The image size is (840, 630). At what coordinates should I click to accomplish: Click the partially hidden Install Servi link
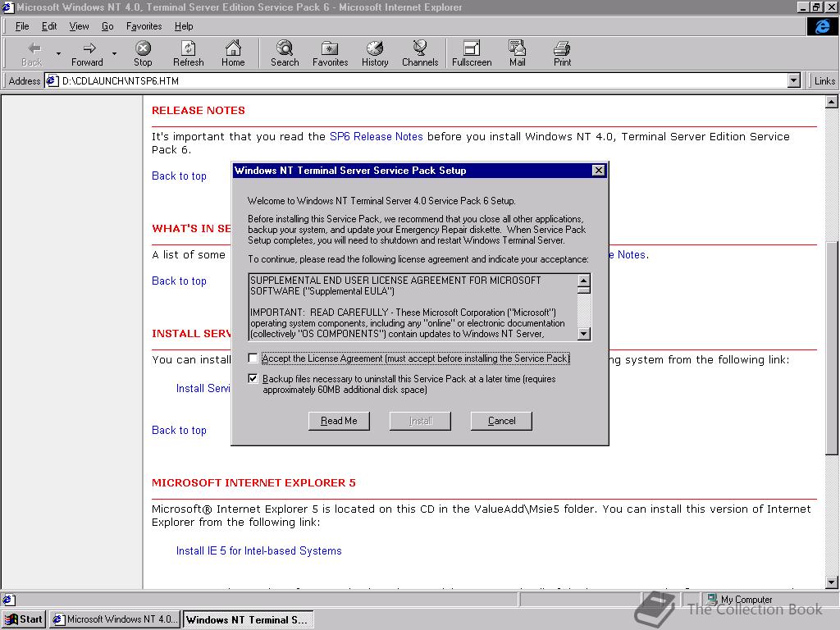point(203,388)
